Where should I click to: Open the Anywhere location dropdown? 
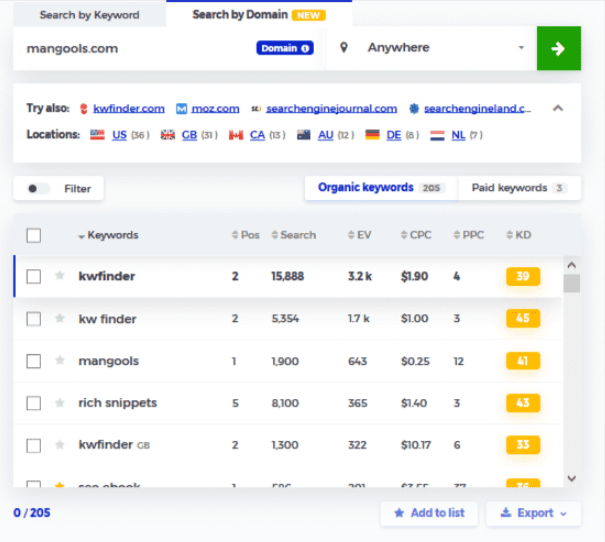click(432, 48)
